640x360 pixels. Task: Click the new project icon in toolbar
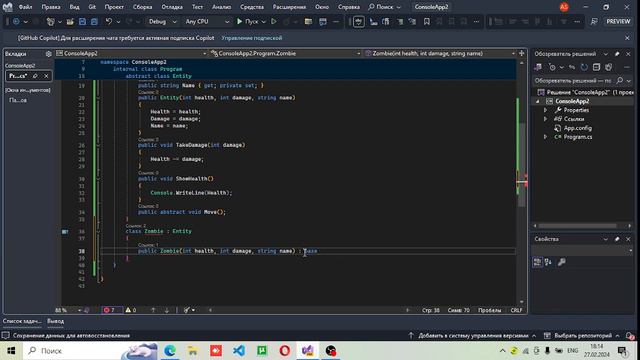(x=51, y=22)
